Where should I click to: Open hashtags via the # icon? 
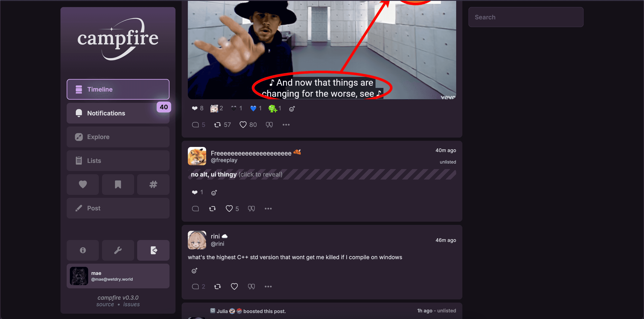pyautogui.click(x=153, y=184)
